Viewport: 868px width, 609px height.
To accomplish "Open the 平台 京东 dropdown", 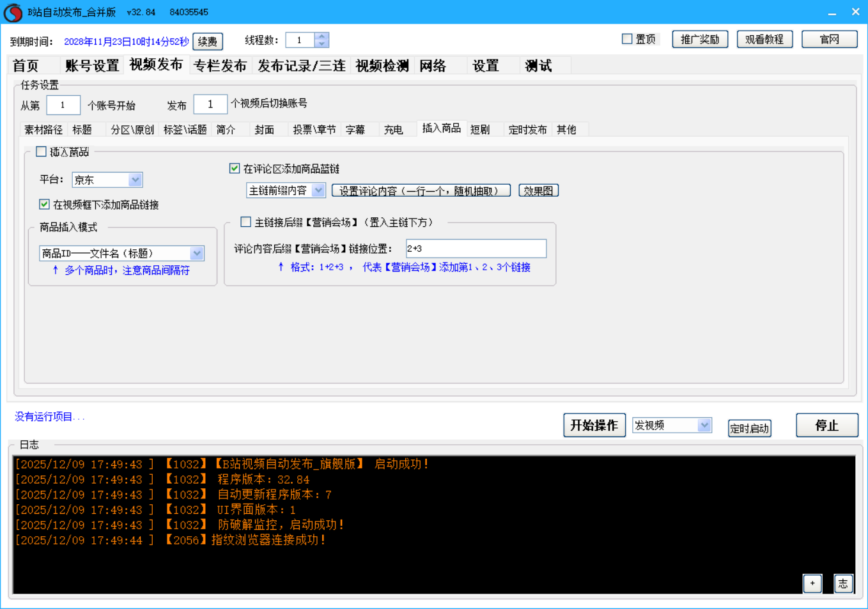I will pos(135,180).
